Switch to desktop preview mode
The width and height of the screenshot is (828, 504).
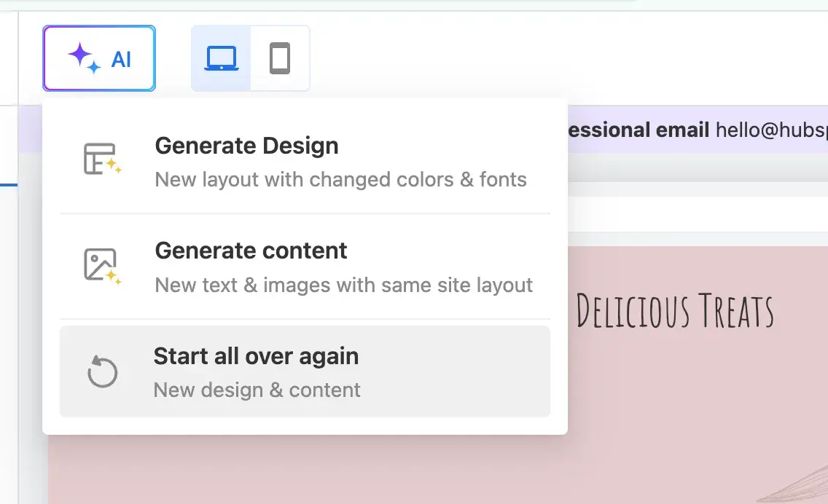[x=221, y=58]
